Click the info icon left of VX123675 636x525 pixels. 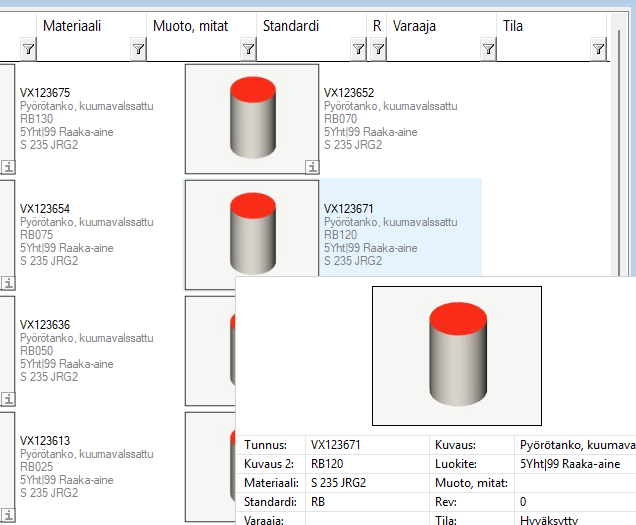[8, 167]
